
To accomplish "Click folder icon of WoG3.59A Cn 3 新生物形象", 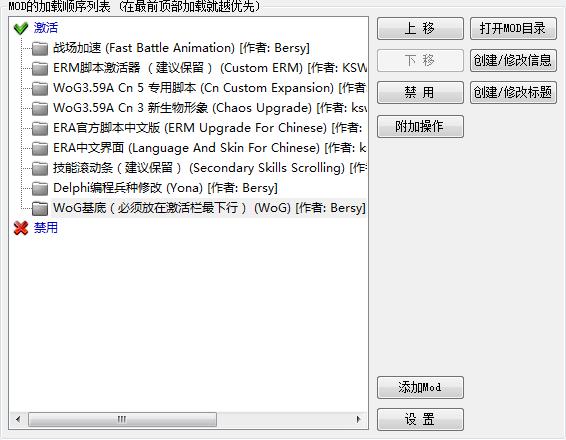I will [40, 108].
